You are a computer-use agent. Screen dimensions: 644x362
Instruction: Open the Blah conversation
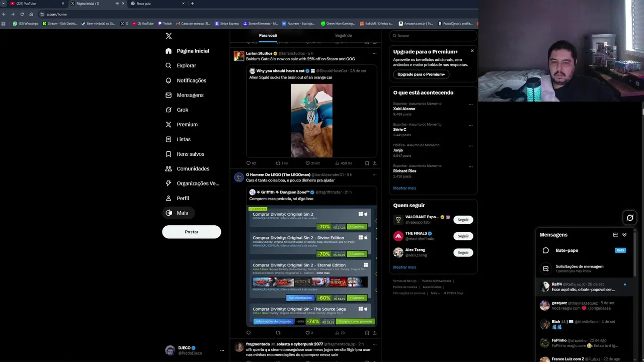584,324
